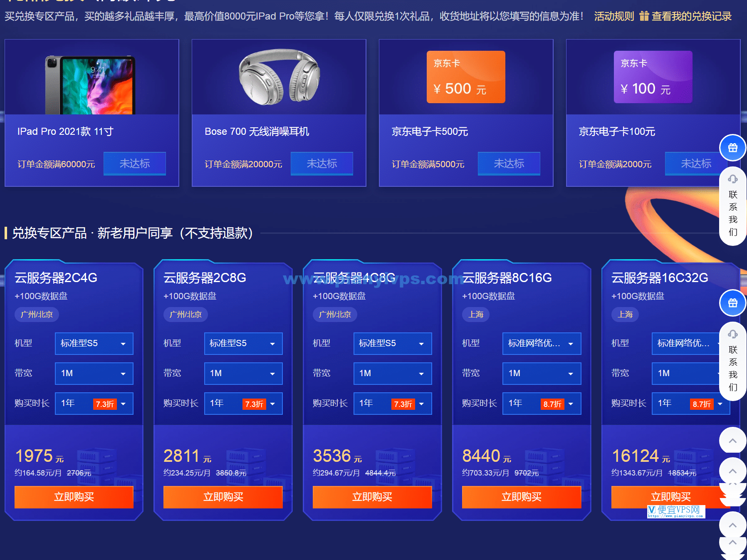
Task: Open the Bose 700 headphones image
Action: 279,77
